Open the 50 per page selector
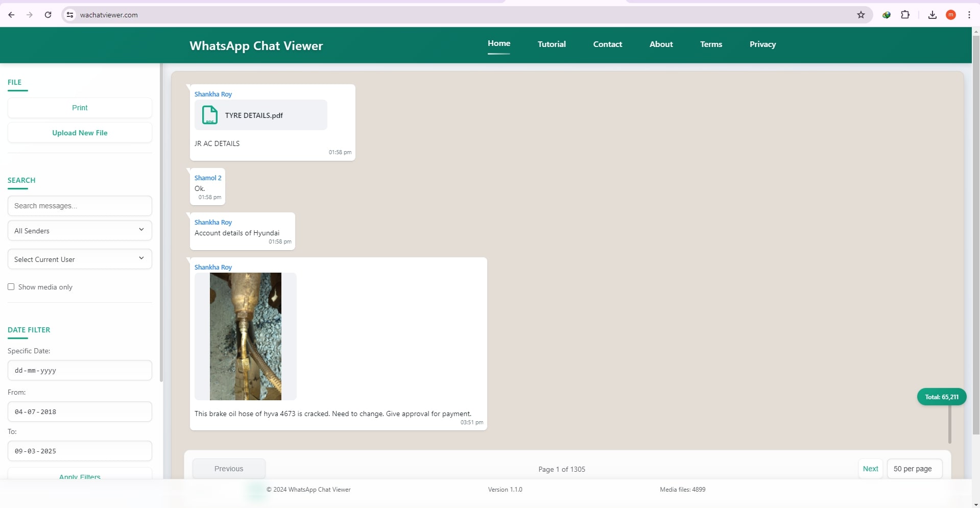 click(x=914, y=468)
